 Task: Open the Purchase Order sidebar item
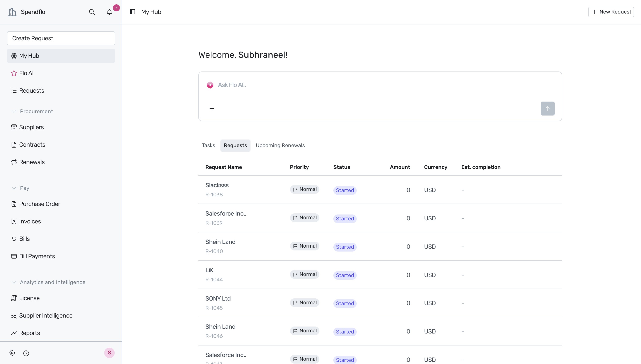coord(61,204)
